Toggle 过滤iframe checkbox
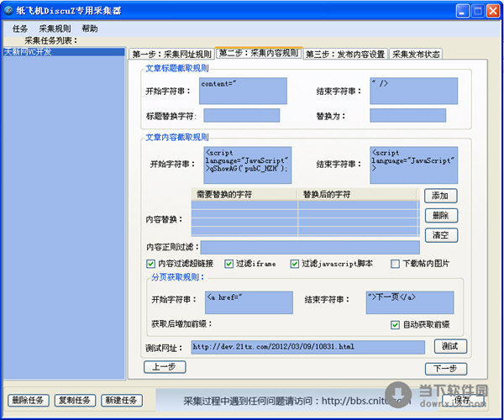Image resolution: width=504 pixels, height=420 pixels. pos(228,264)
